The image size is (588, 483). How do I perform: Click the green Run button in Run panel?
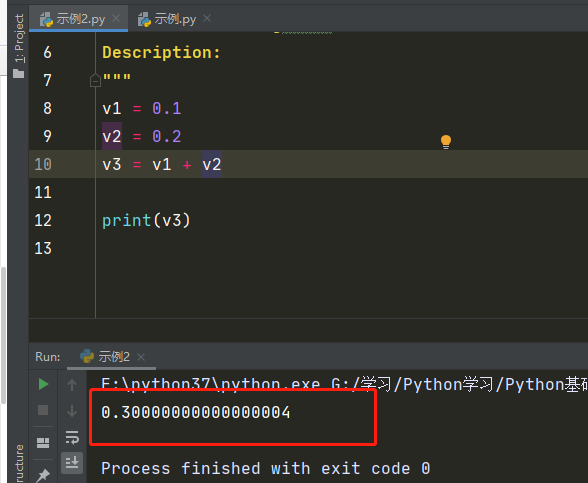(x=44, y=384)
